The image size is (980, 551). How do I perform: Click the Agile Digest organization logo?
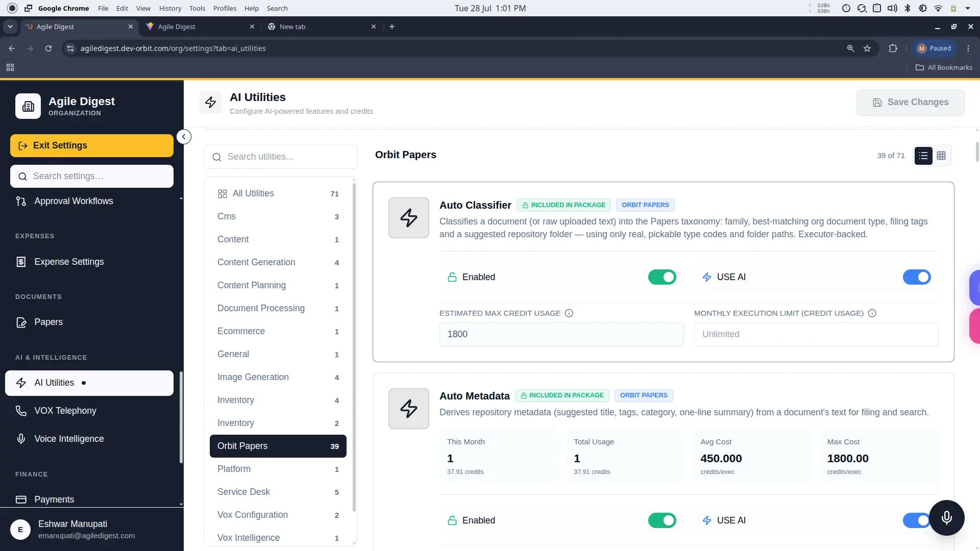(x=28, y=106)
